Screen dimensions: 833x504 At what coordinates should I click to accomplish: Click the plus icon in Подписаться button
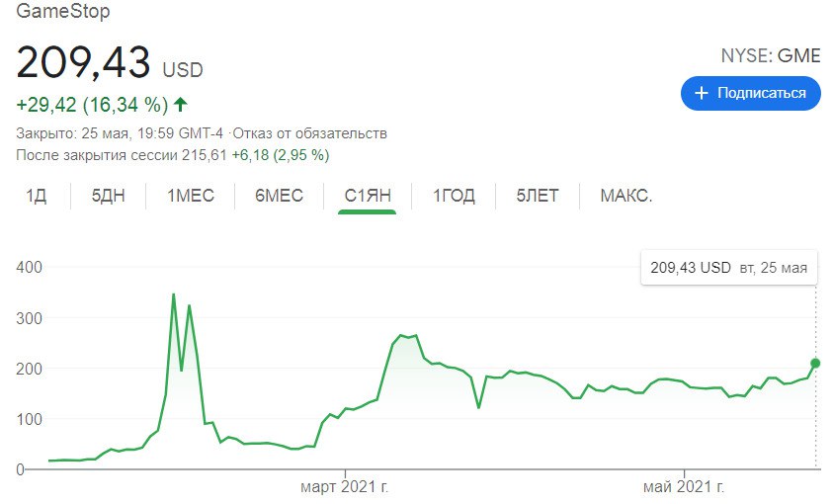702,93
